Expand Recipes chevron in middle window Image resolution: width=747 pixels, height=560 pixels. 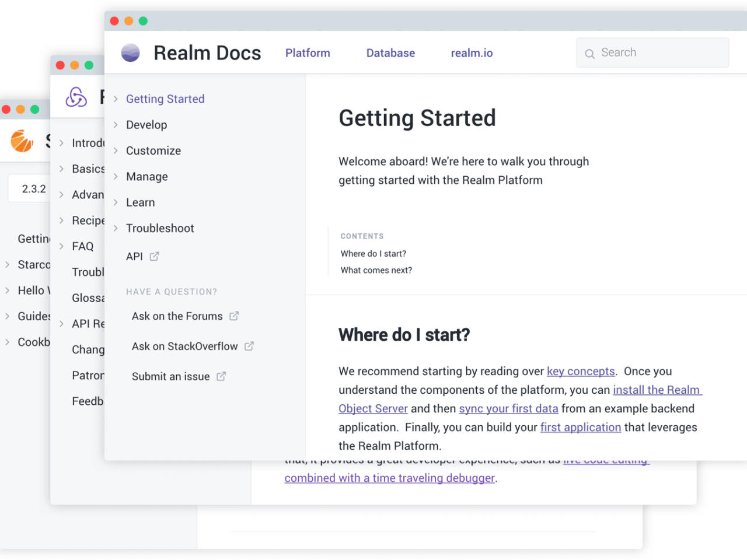61,220
